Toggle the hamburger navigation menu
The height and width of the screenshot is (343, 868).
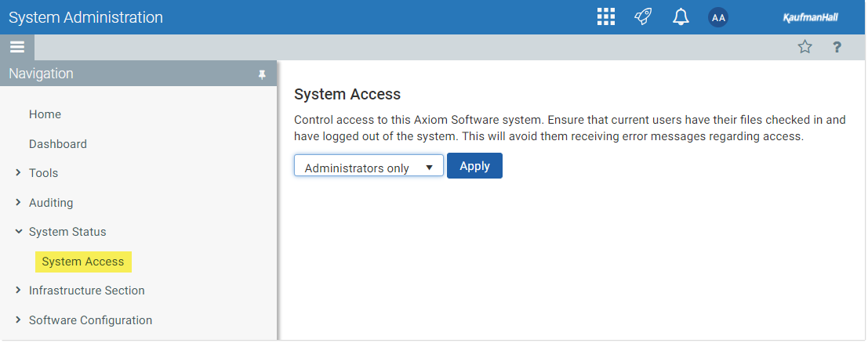[17, 47]
